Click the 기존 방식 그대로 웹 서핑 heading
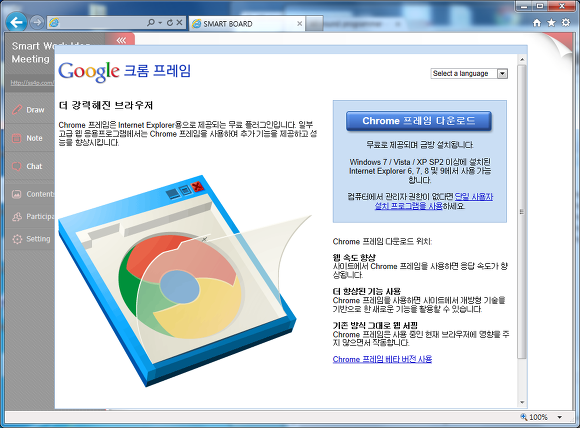Viewport: 580px width, 428px height. pyautogui.click(x=375, y=326)
